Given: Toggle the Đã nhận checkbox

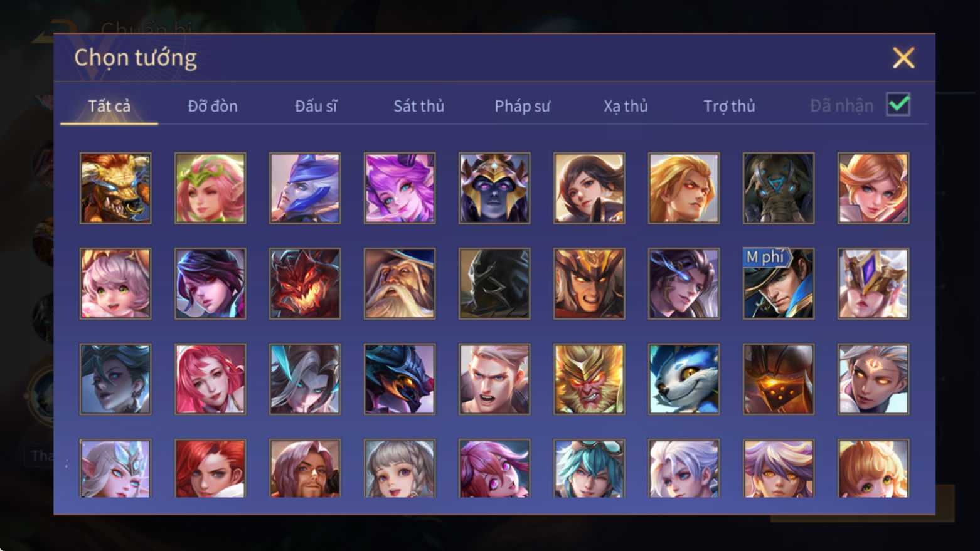Looking at the screenshot, I should (898, 105).
